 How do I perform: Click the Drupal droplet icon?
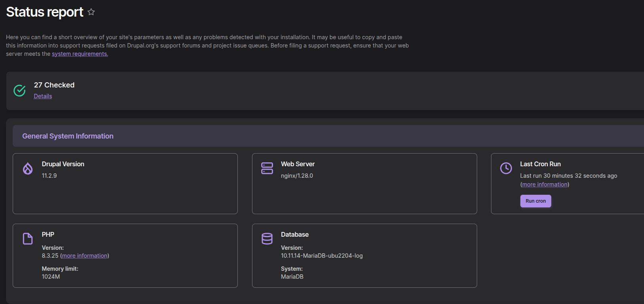[x=28, y=169]
